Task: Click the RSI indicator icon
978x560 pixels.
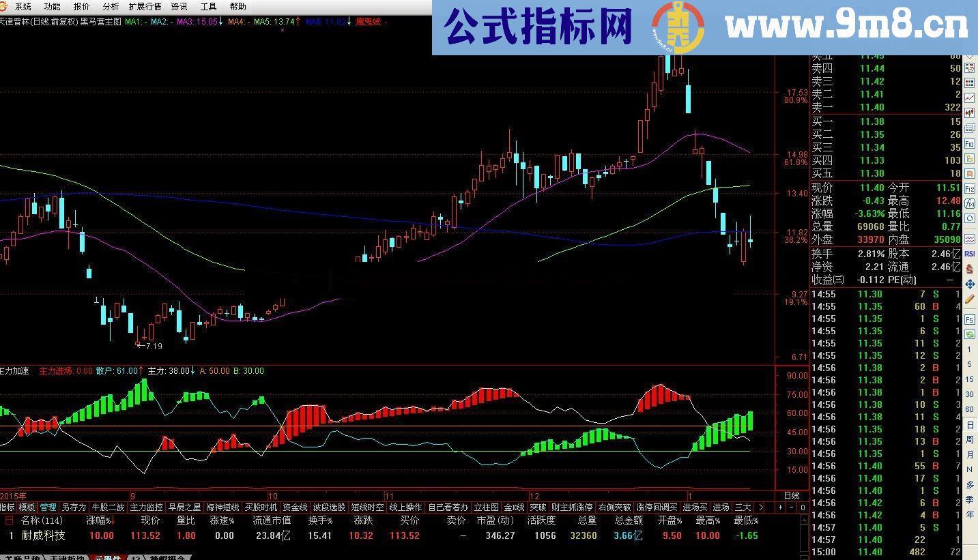Action: [x=970, y=253]
